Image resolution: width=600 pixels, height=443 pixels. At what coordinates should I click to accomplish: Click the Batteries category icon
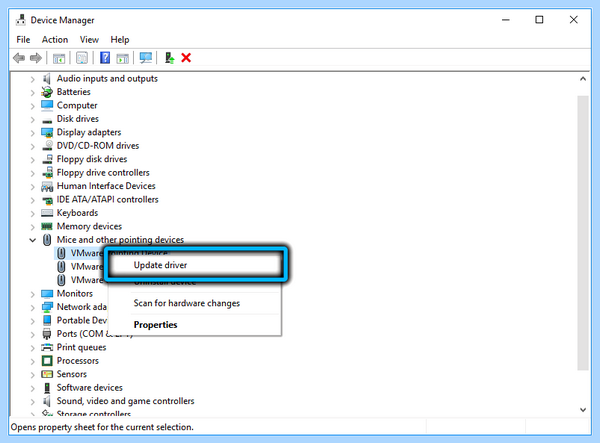pyautogui.click(x=47, y=92)
